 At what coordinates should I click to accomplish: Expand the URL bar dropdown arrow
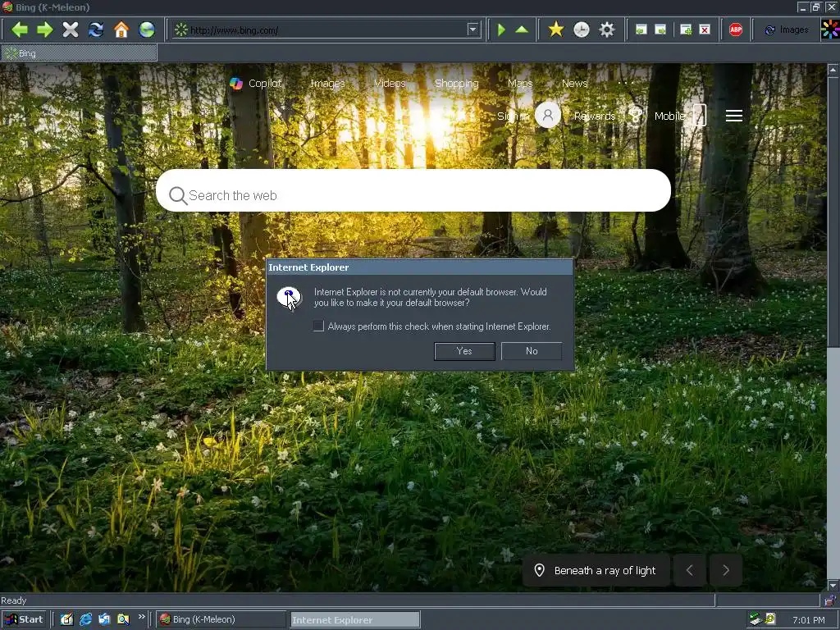(x=472, y=30)
